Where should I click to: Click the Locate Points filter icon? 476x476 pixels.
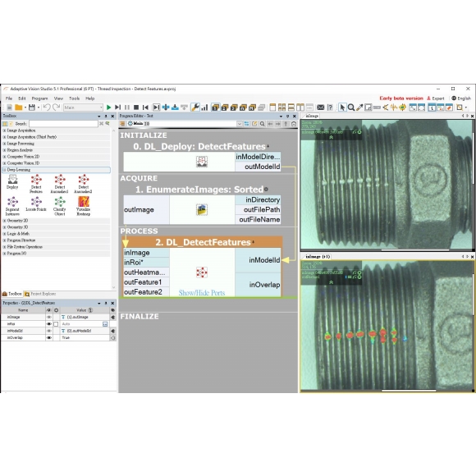36,204
